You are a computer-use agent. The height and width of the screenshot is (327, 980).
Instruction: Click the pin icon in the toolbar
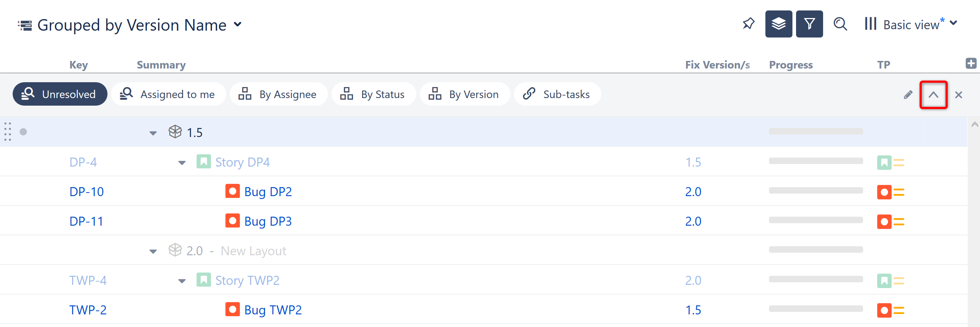tap(748, 24)
